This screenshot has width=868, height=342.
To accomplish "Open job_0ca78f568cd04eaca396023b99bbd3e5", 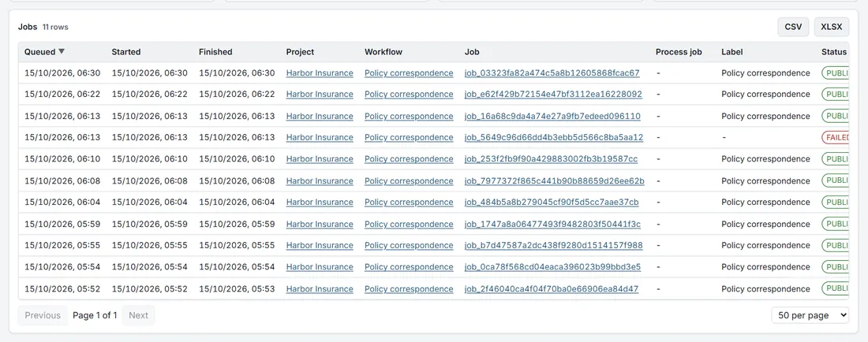I will (x=552, y=267).
